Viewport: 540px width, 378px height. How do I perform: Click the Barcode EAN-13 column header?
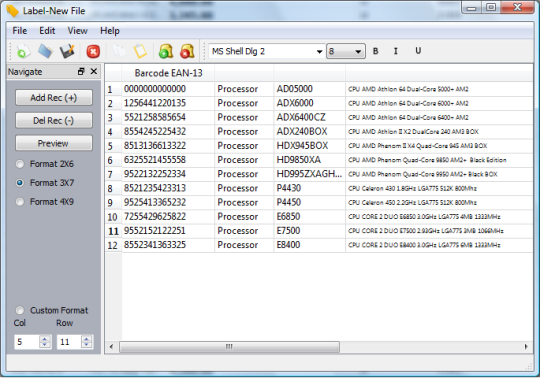168,73
